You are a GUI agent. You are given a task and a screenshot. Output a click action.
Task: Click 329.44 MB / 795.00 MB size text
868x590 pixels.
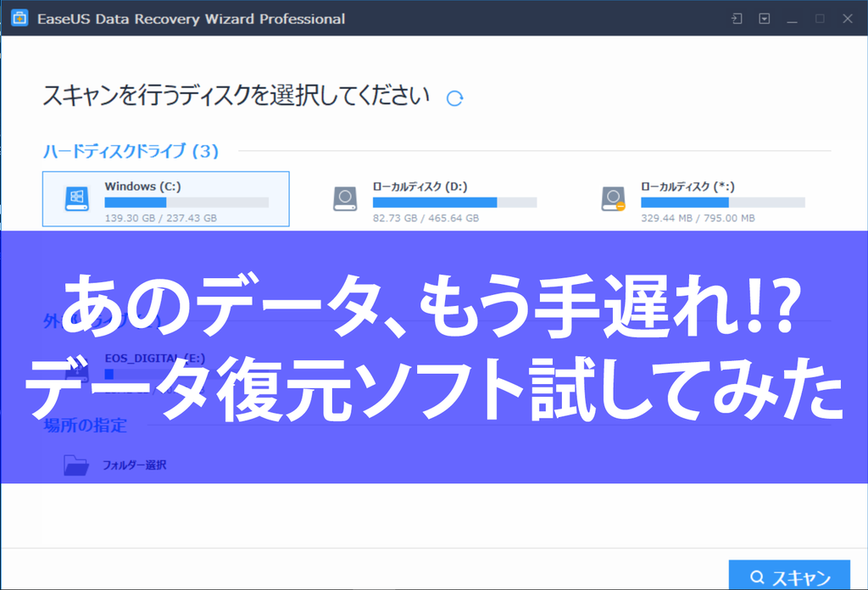[698, 218]
